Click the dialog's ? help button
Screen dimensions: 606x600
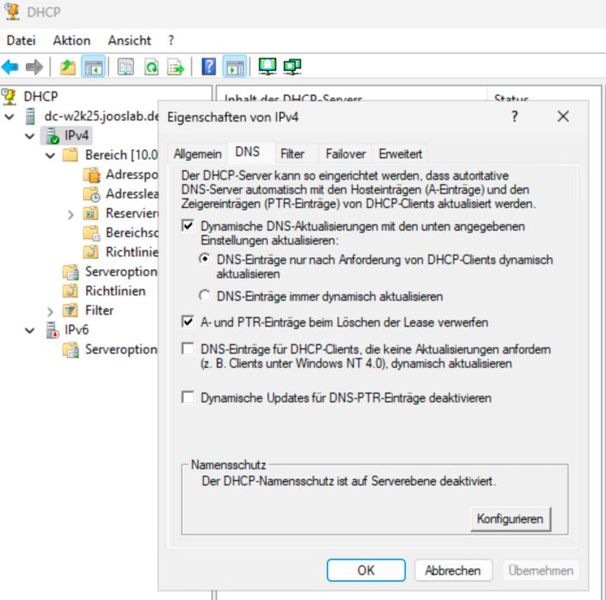tap(514, 116)
